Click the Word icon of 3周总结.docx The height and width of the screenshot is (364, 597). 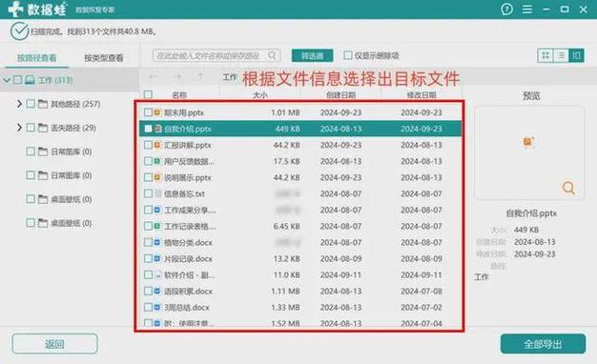point(157,308)
